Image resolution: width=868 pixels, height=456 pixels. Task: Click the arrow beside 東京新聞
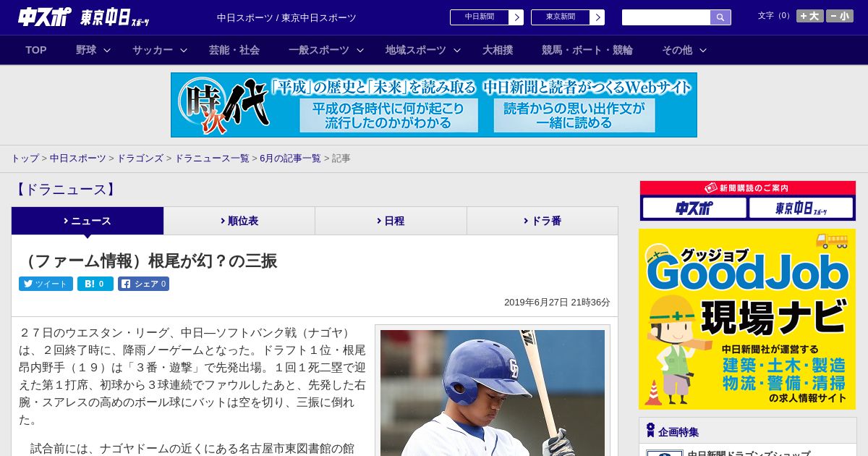[597, 17]
